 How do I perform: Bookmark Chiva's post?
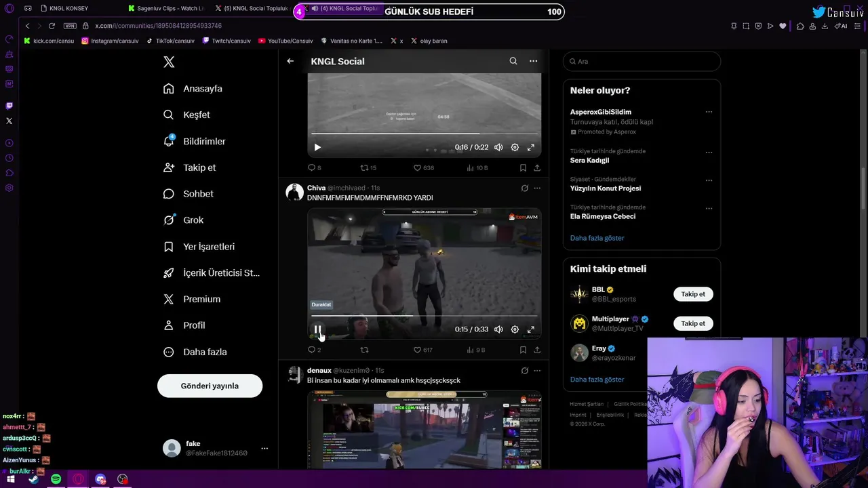(523, 350)
